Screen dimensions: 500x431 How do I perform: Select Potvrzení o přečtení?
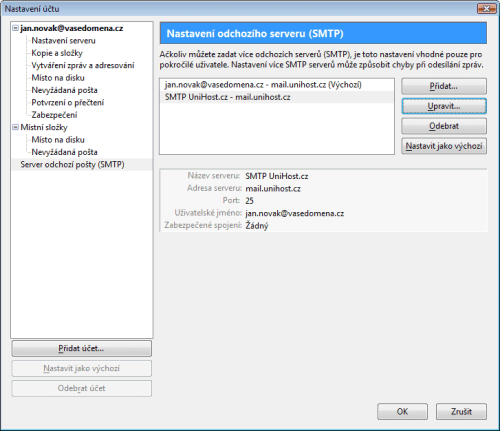[68, 102]
